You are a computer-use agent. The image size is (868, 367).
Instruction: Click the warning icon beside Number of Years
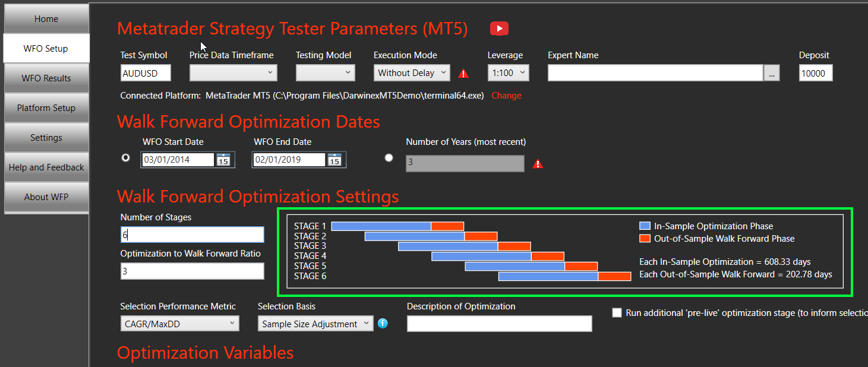[x=538, y=164]
